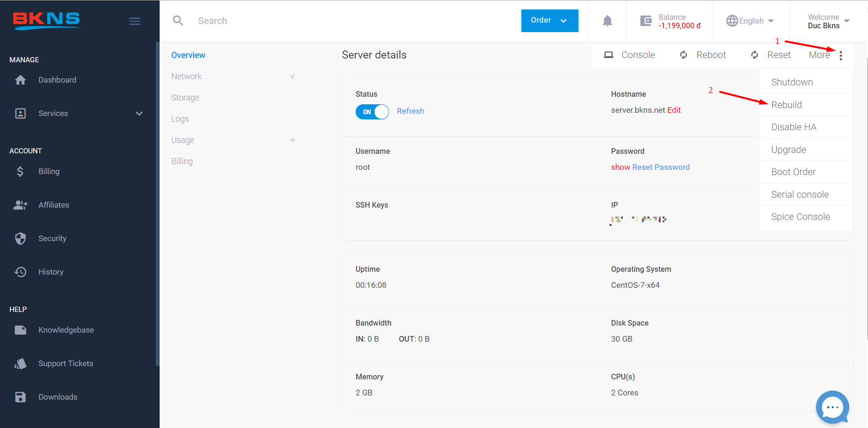Screen dimensions: 868x428
Task: Open the More three-dot menu icon
Action: tap(841, 55)
